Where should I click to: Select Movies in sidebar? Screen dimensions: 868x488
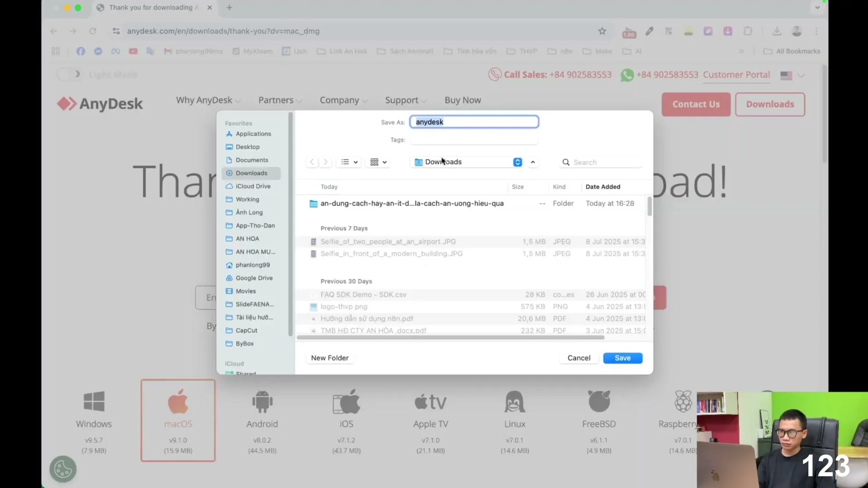[251, 291]
